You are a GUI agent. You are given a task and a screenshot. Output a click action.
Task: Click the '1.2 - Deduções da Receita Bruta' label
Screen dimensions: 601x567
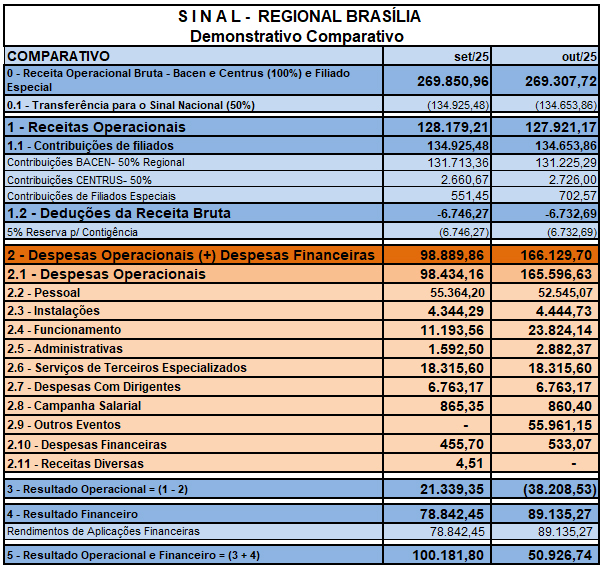click(119, 212)
